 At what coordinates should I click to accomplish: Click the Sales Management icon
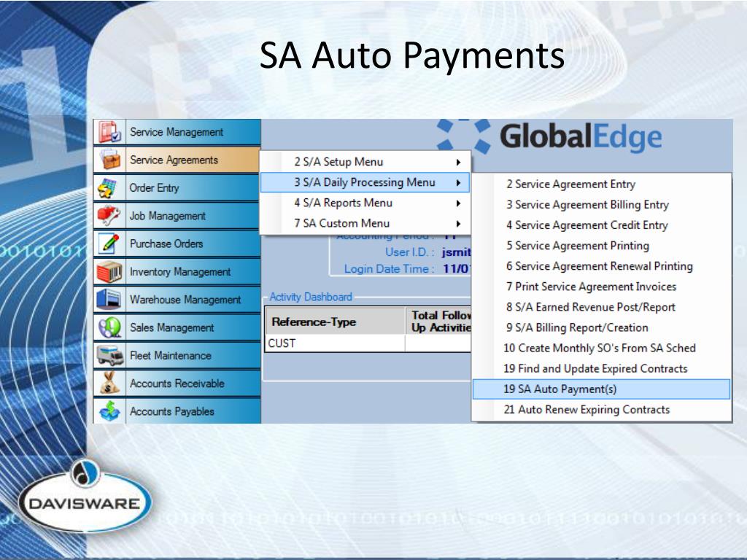(109, 327)
